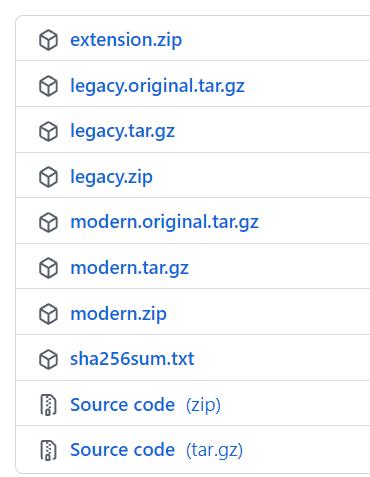Open the legacy.original.tar.gz link
The image size is (370, 477).
pos(157,86)
